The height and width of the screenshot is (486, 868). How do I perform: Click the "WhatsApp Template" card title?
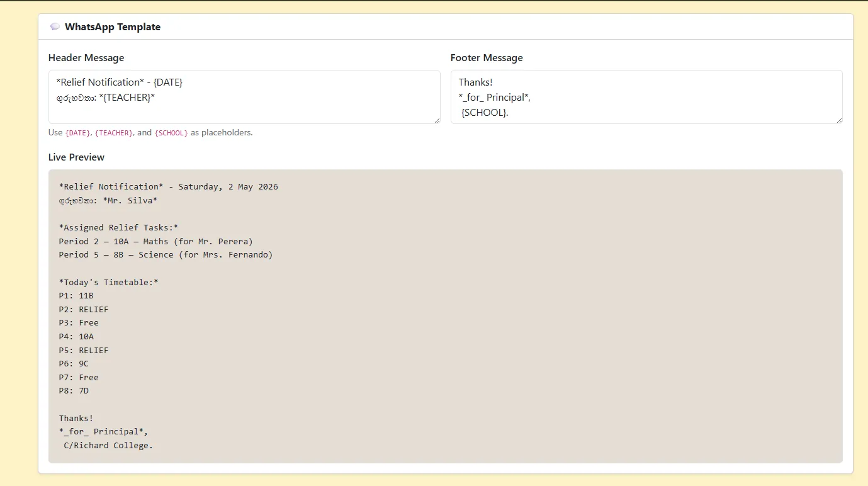(113, 27)
